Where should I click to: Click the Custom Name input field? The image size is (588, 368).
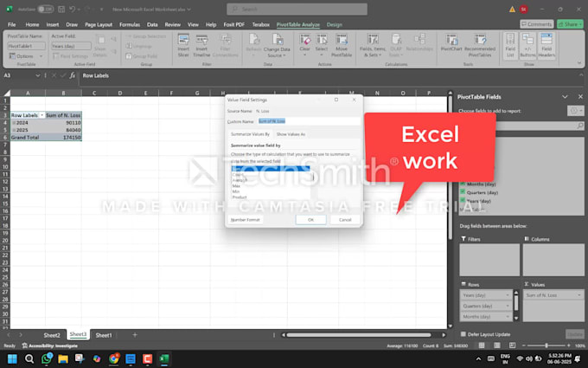(x=309, y=121)
